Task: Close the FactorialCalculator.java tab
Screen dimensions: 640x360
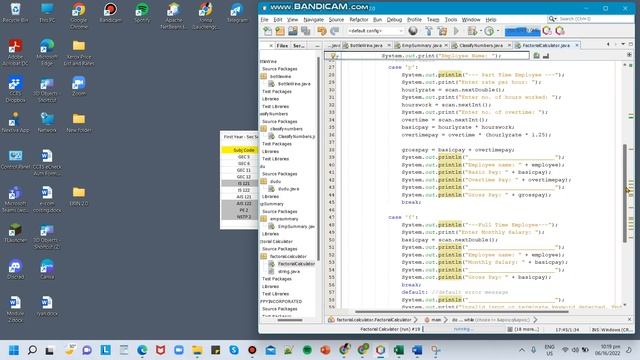Action: pyautogui.click(x=577, y=45)
